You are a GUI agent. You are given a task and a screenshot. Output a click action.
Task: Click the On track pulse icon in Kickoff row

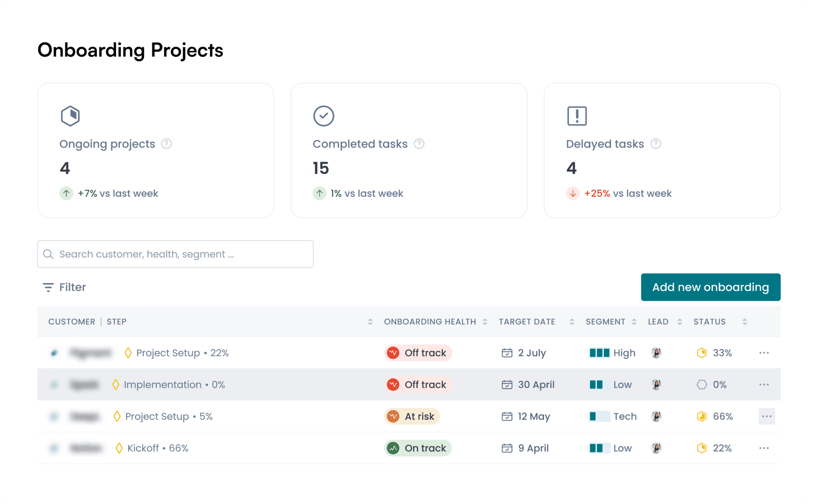coord(394,448)
